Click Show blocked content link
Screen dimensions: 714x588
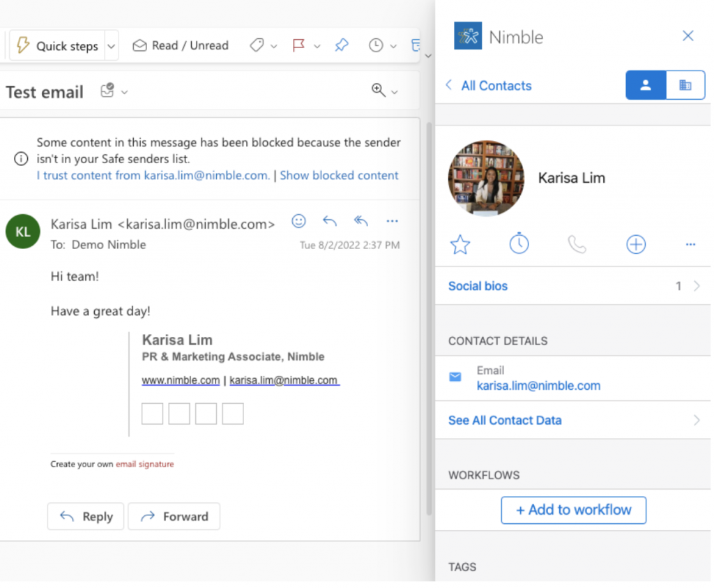pyautogui.click(x=339, y=175)
